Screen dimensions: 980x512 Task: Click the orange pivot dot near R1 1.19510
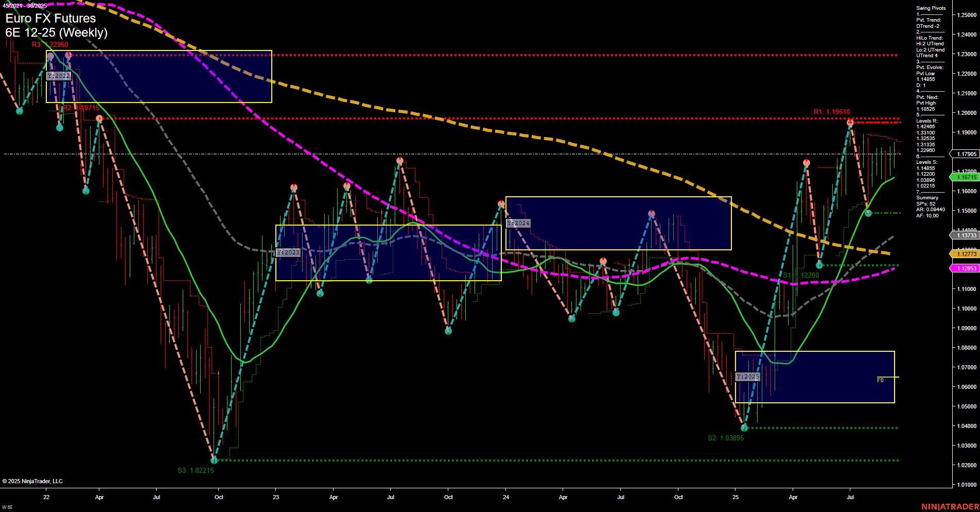click(x=849, y=123)
